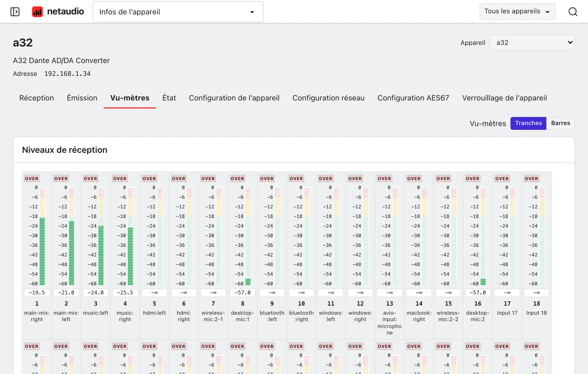Click the hdmi:left channel label
588x374 pixels.
pos(154,313)
